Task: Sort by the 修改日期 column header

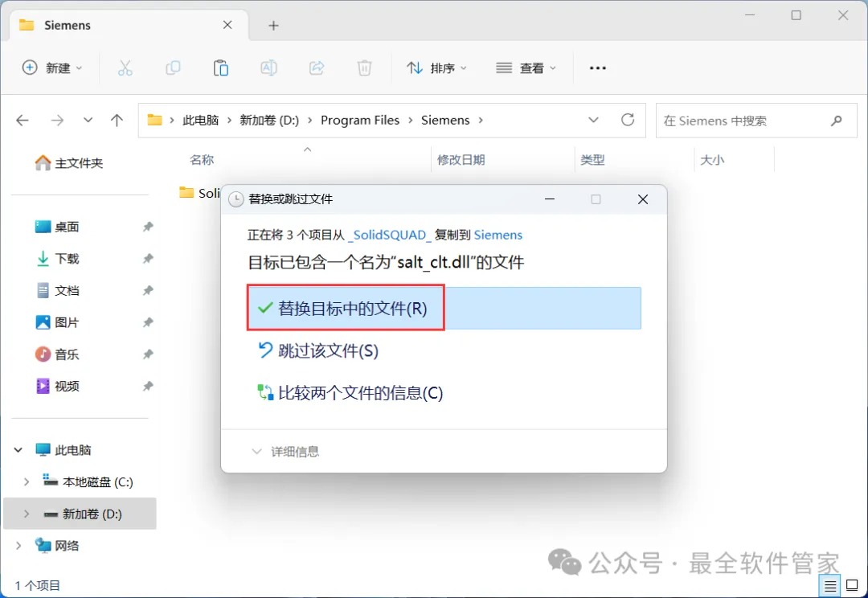Action: [x=461, y=160]
